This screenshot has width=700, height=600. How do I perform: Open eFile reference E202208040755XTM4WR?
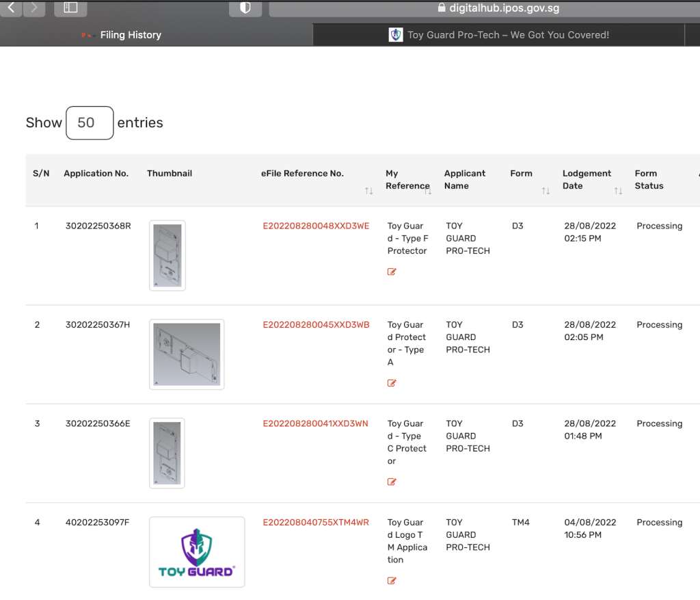click(x=316, y=523)
